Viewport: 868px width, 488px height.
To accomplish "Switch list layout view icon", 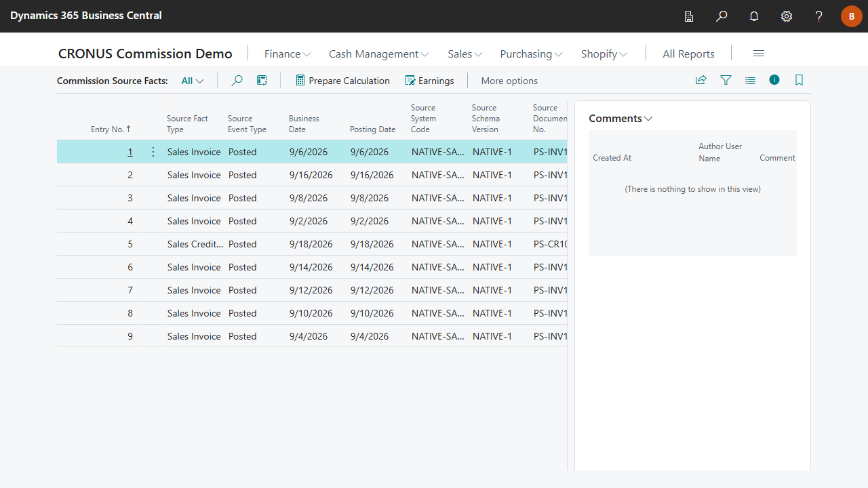I will click(x=750, y=80).
